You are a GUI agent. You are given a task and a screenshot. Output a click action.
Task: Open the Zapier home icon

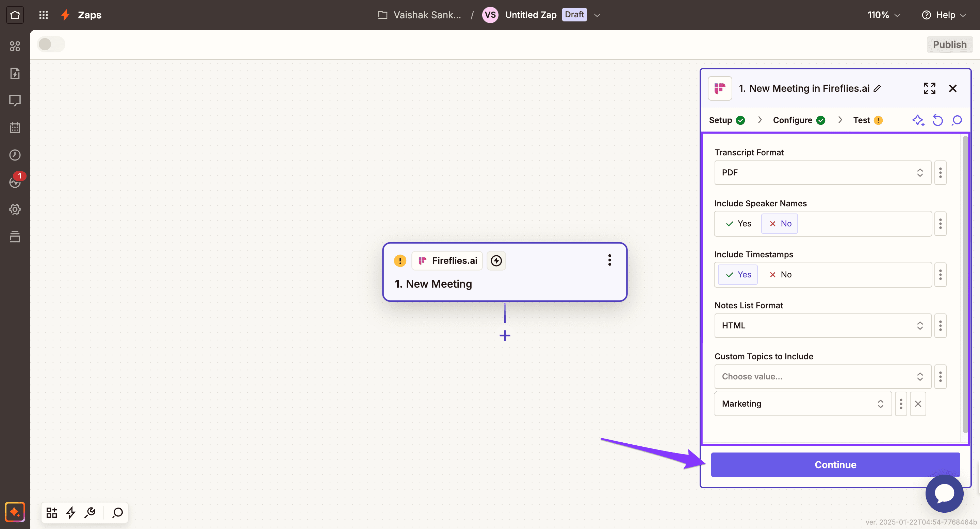[x=15, y=15]
